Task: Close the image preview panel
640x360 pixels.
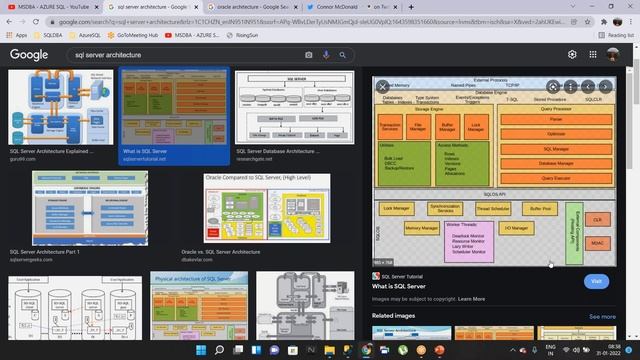Action: pyautogui.click(x=382, y=86)
